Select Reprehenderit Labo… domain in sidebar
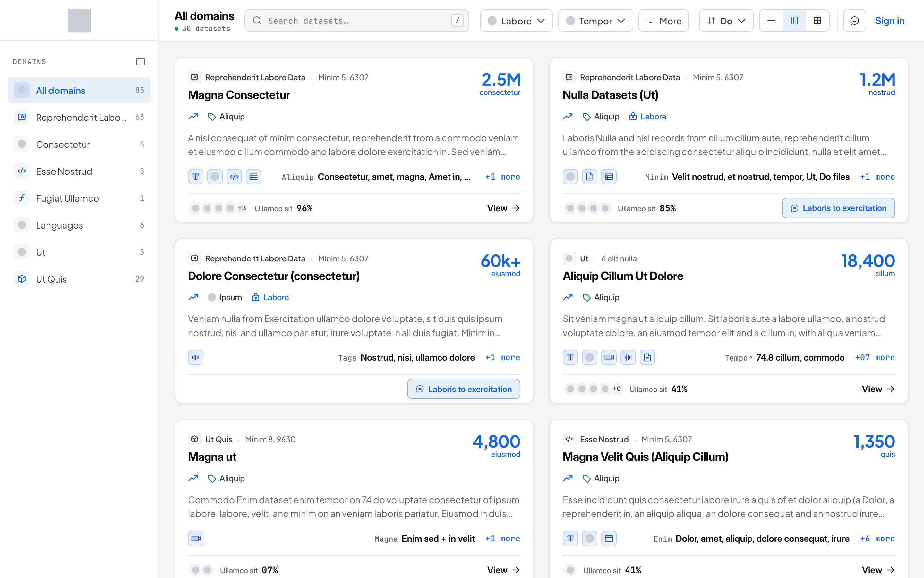Viewport: 924px width, 578px height. (79, 117)
